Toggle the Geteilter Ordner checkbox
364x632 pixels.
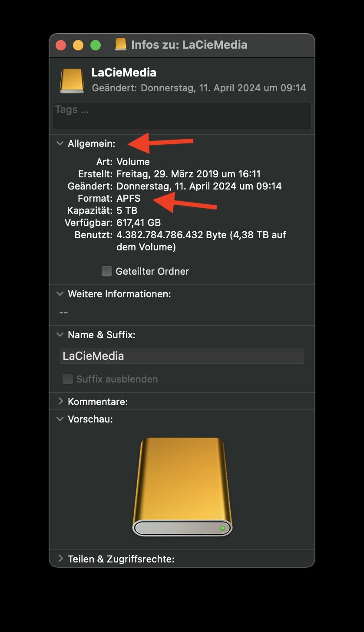coord(107,271)
